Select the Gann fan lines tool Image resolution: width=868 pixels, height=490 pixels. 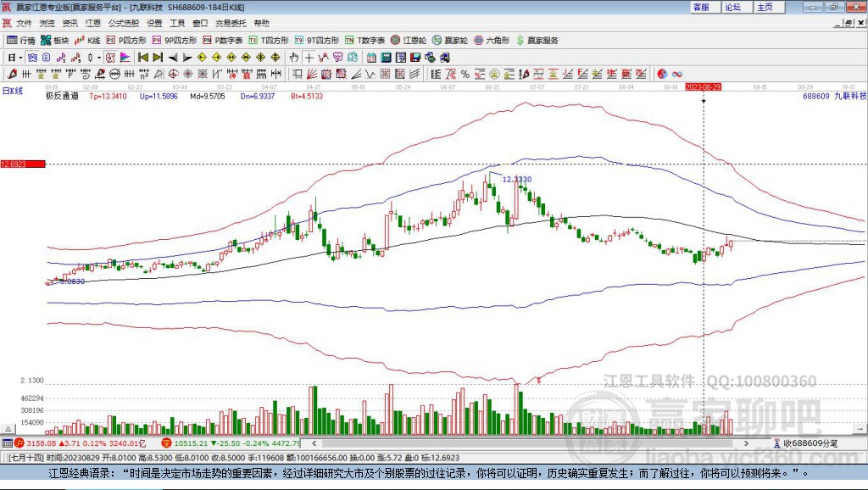312,74
